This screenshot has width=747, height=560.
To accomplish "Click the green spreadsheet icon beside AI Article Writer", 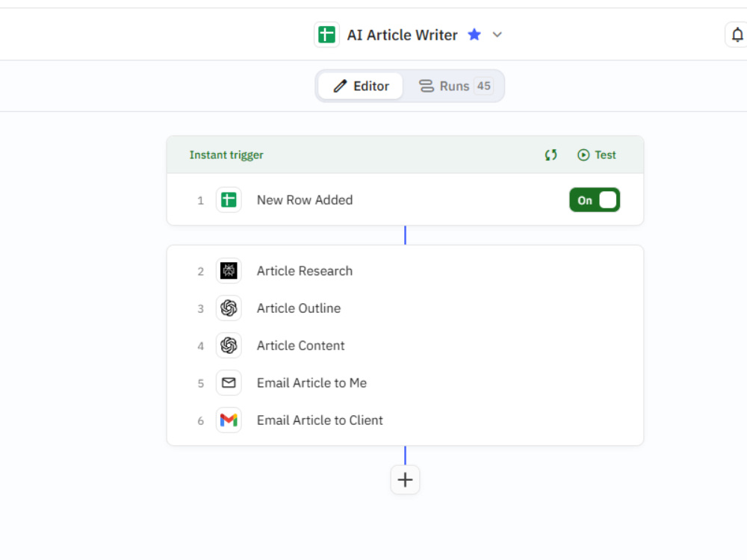I will (x=326, y=35).
